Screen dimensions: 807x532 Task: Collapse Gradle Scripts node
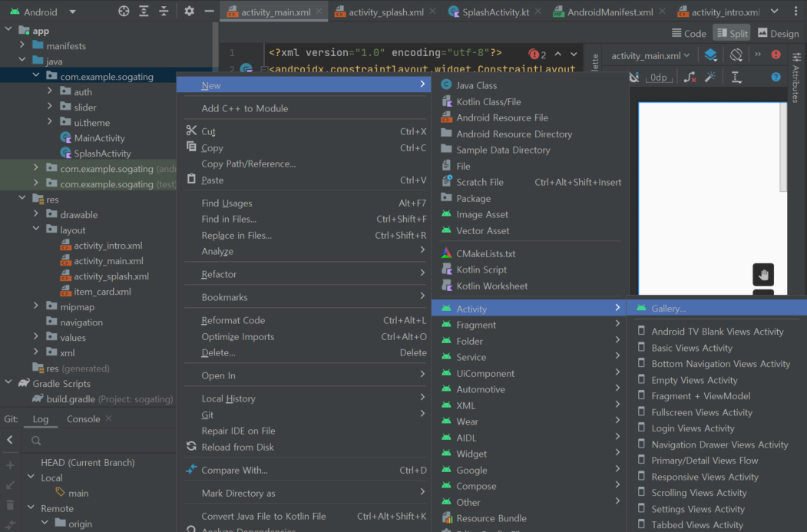[8, 383]
